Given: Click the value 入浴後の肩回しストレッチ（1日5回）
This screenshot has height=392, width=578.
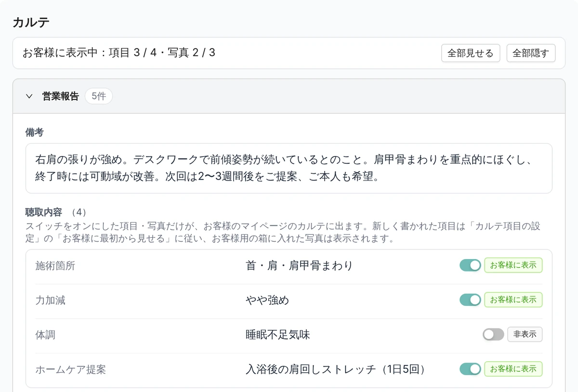Looking at the screenshot, I should point(336,369).
